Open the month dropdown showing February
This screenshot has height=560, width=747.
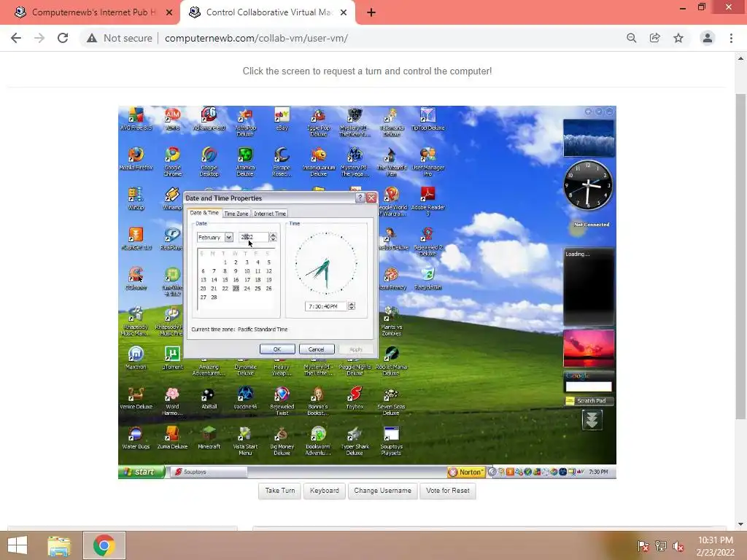tap(215, 237)
